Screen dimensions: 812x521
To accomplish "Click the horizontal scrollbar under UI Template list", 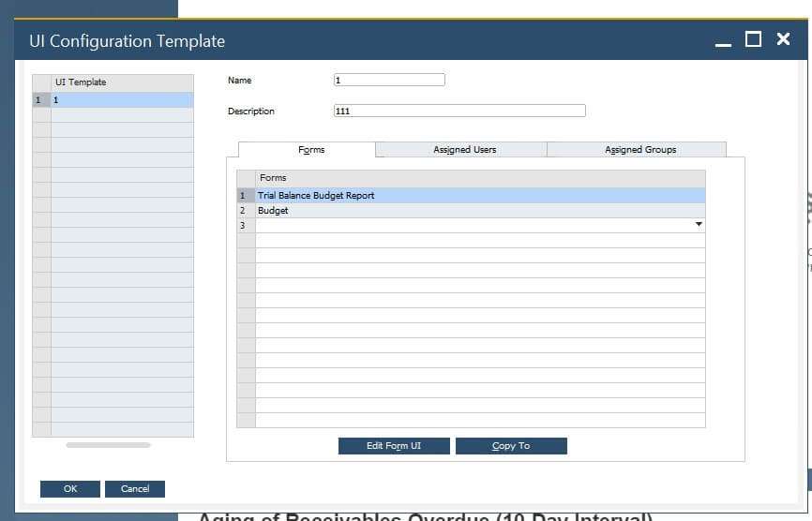I will 108,445.
